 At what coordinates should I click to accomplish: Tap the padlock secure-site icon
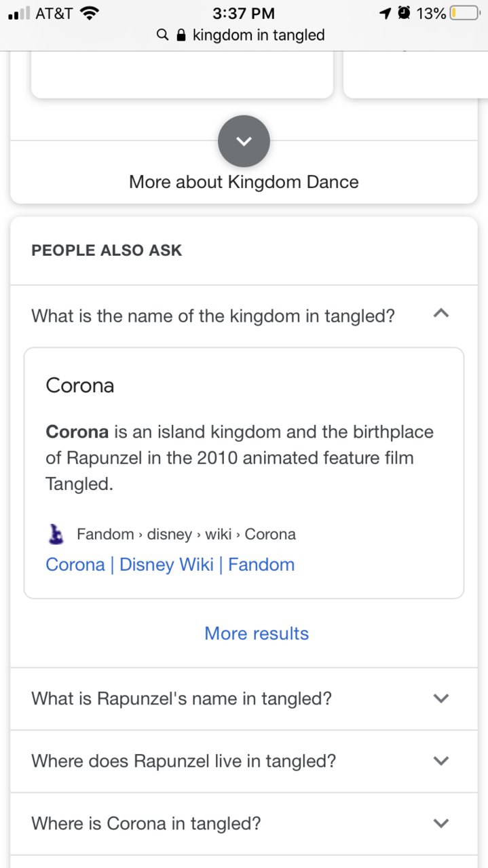tap(181, 35)
